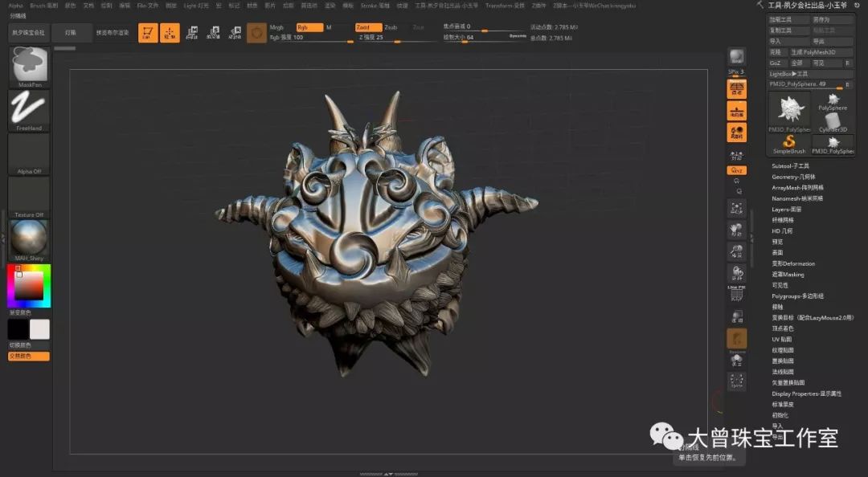This screenshot has height=477, width=868.
Task: Toggle the Line Fill PolyF button
Action: 737,295
